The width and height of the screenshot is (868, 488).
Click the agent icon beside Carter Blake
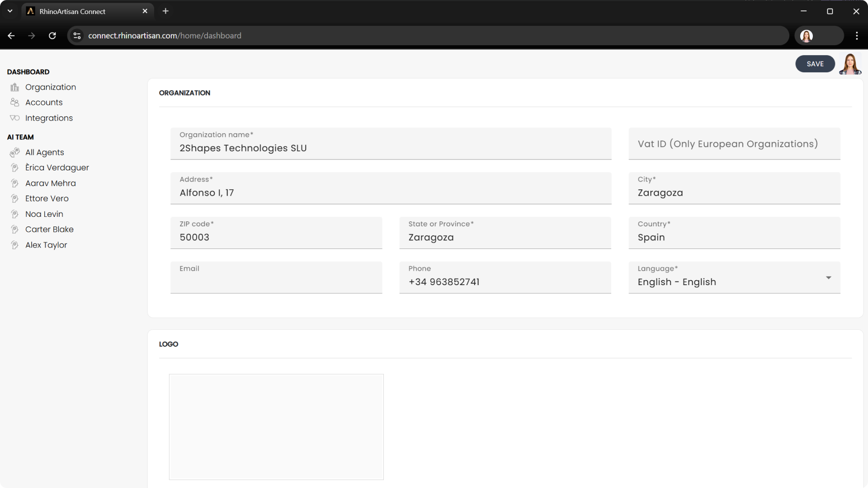[15, 230]
